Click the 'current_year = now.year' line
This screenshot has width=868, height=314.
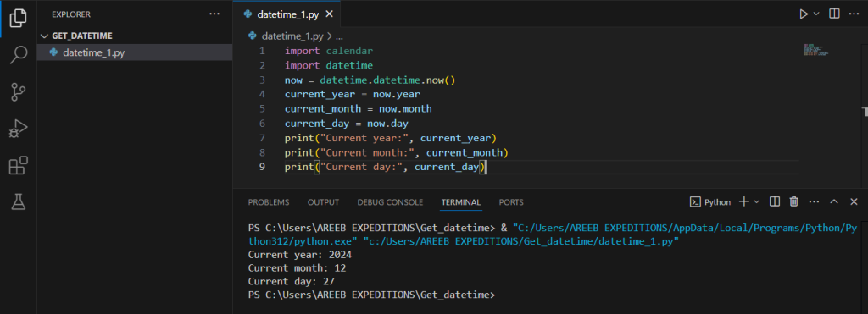pos(352,94)
